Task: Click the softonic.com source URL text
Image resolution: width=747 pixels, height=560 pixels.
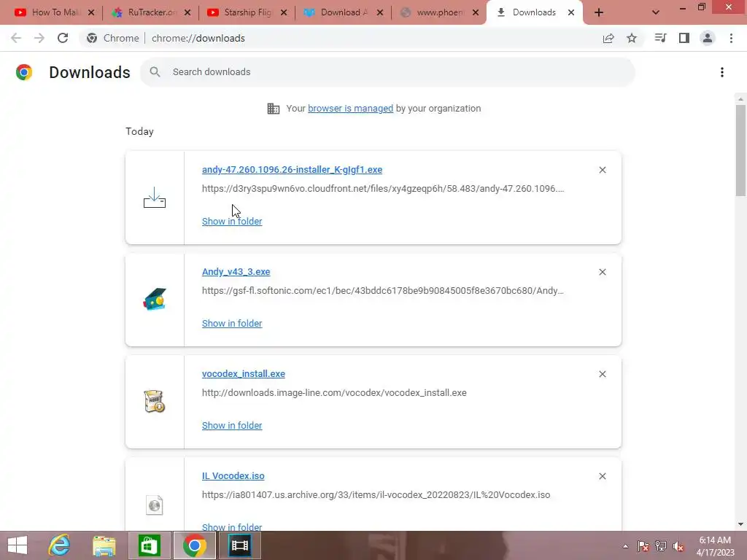Action: point(383,290)
